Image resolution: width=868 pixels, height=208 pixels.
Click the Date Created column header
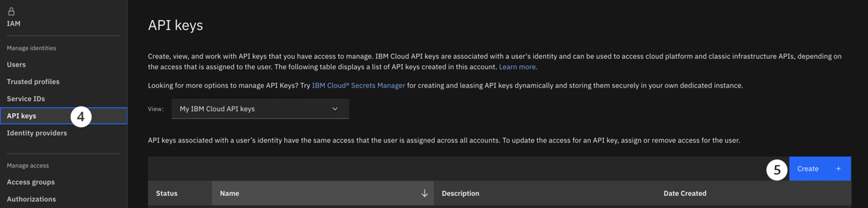tap(685, 193)
